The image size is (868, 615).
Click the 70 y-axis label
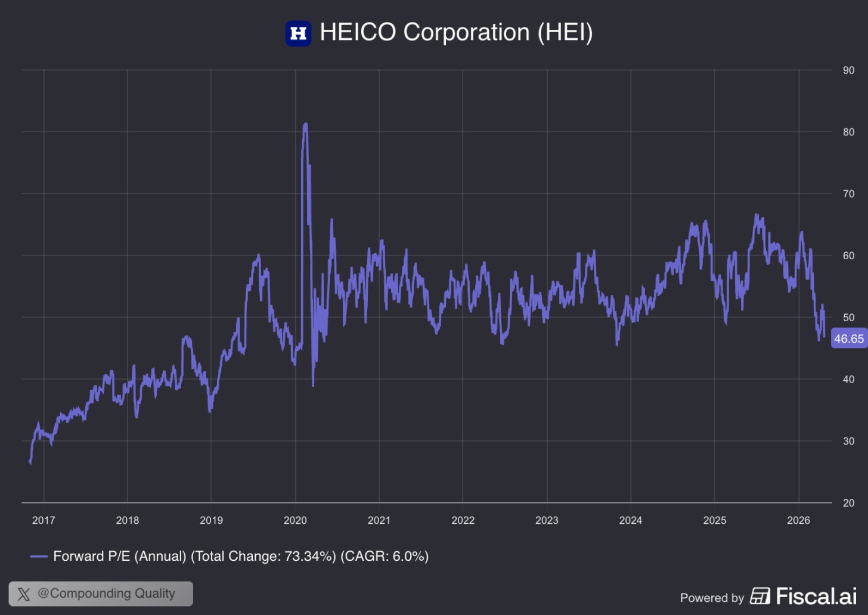848,194
